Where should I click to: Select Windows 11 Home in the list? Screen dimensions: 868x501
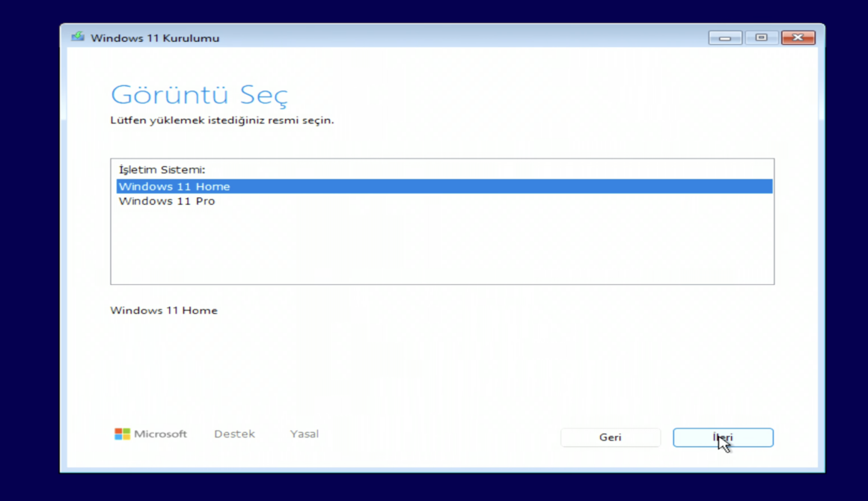click(x=444, y=186)
